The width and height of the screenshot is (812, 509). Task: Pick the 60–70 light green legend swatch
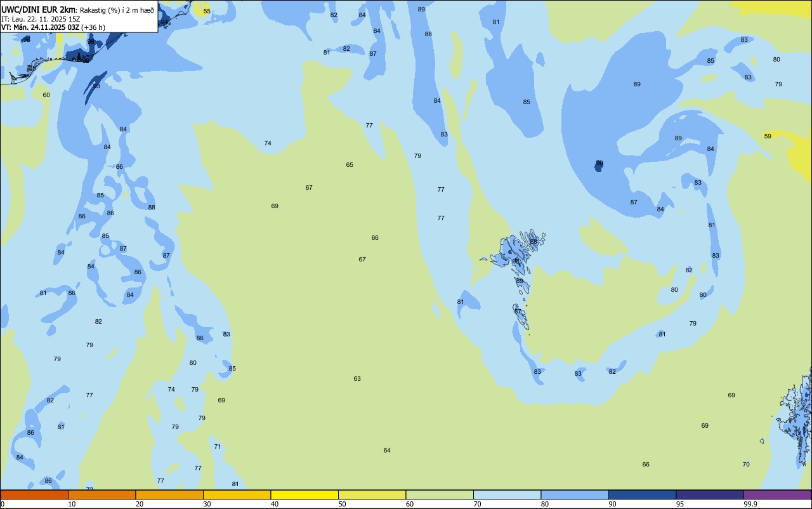coord(440,494)
